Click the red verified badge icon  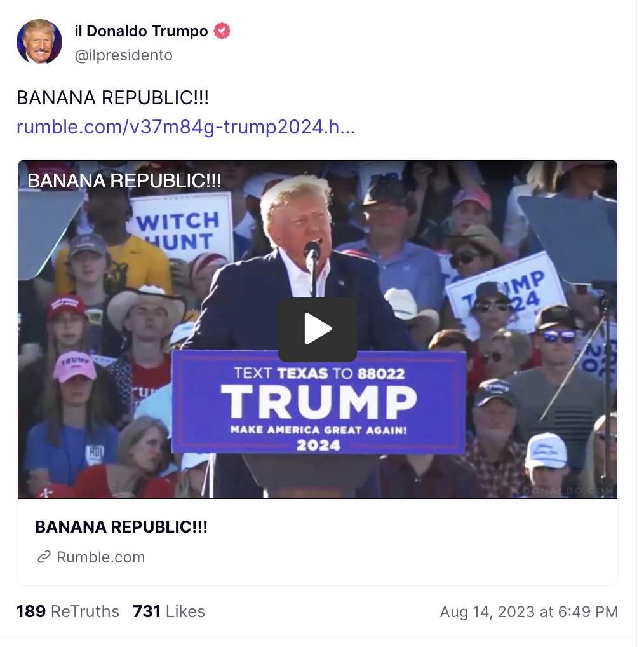coord(222,31)
